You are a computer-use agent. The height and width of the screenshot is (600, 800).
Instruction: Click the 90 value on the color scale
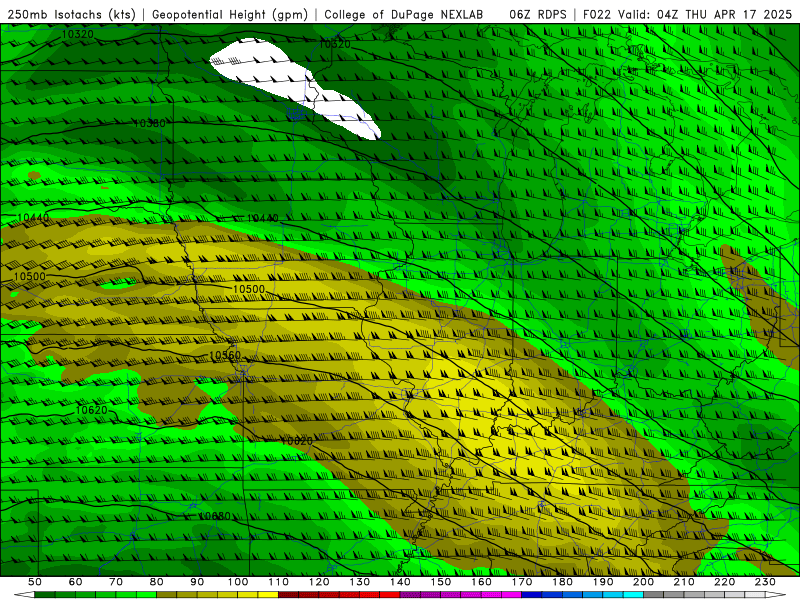click(197, 582)
